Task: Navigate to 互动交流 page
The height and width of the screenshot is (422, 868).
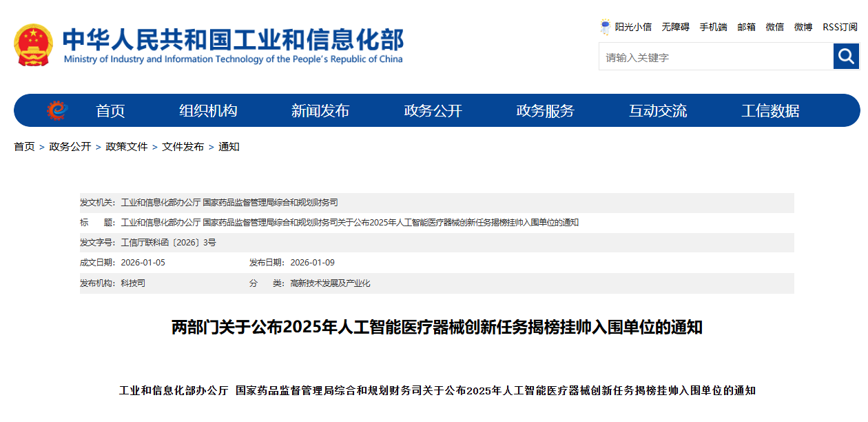Action: click(657, 111)
